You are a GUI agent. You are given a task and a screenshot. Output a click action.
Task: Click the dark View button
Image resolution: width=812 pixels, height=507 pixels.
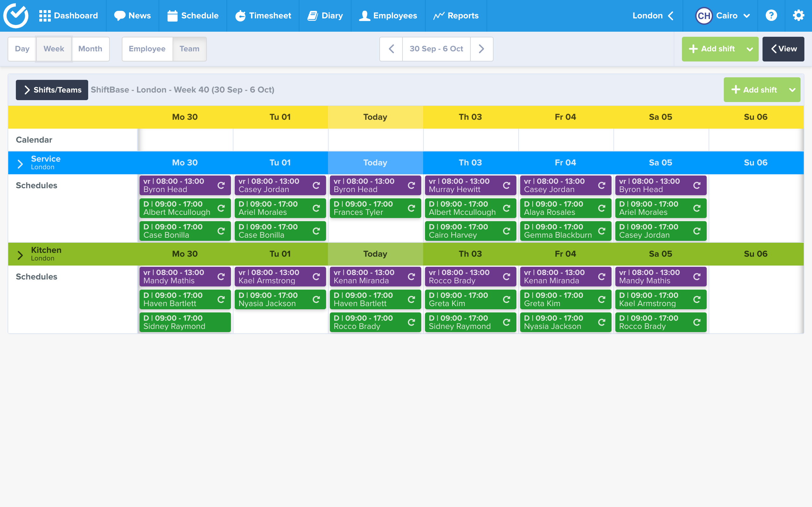point(783,49)
